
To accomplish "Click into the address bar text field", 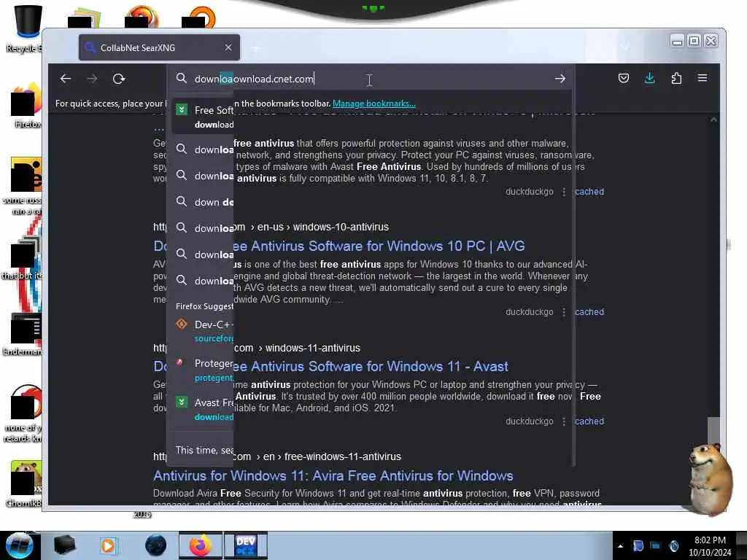I will coord(371,79).
